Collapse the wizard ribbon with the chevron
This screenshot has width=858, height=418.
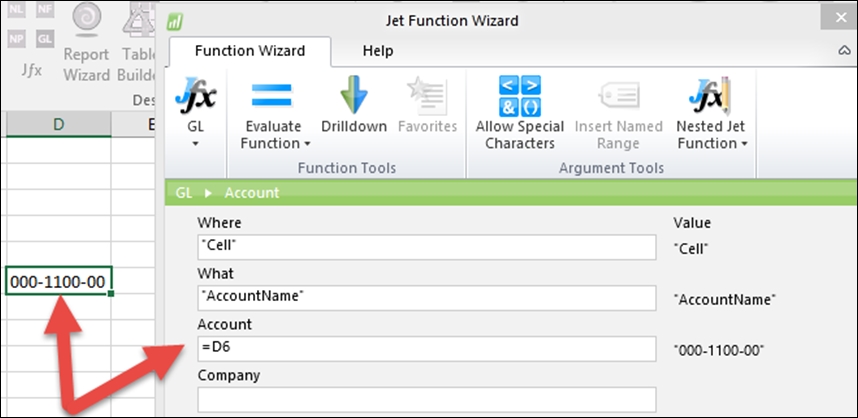point(844,50)
